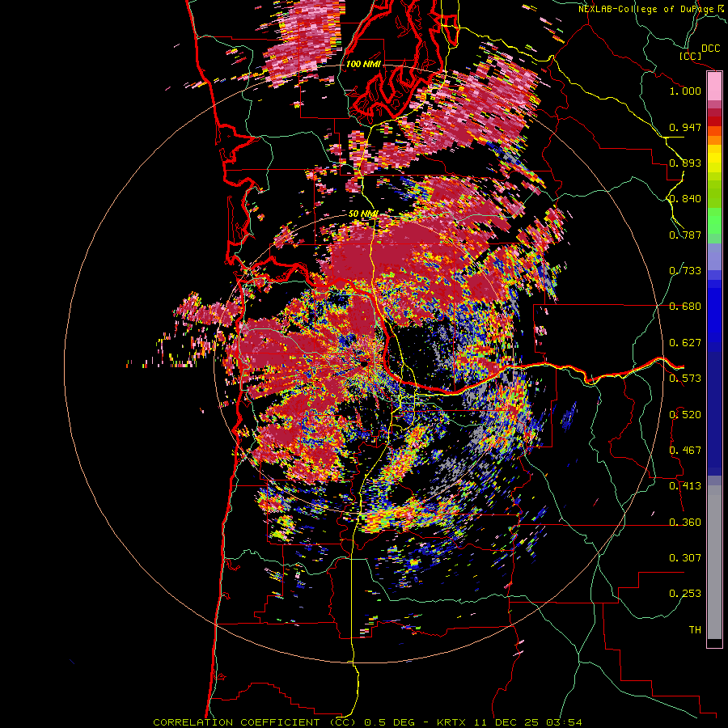Screen dimensions: 728x728
Task: Select the 0.947 color scale value
Action: tap(685, 127)
